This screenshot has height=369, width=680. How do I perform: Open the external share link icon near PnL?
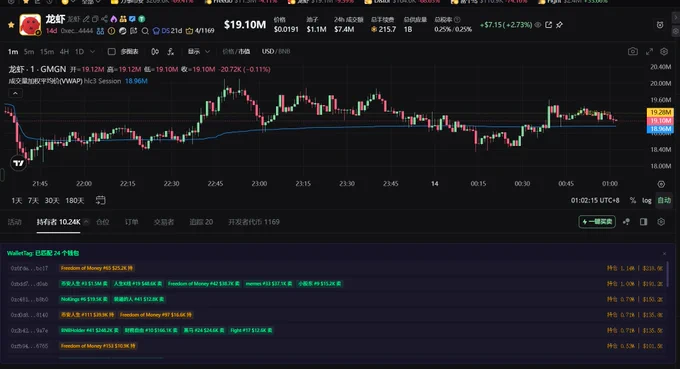549,25
